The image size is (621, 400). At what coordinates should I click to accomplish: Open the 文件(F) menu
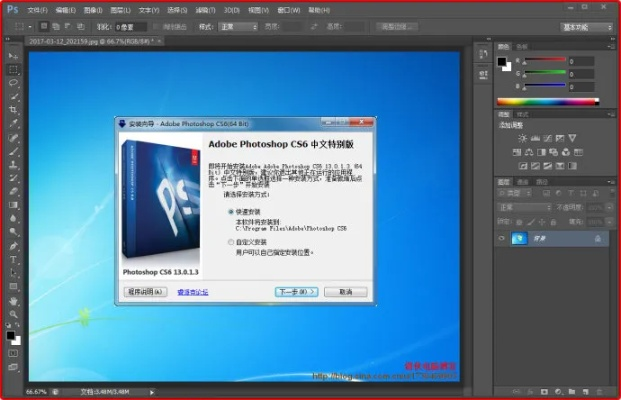[x=37, y=10]
